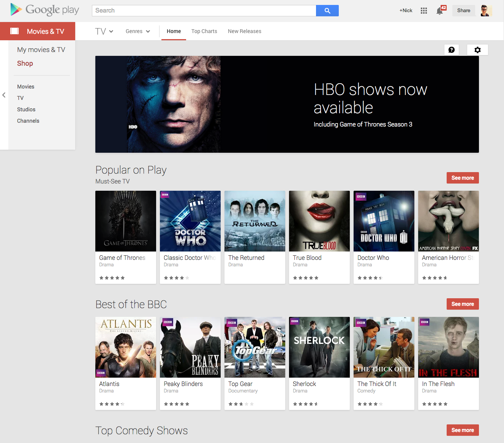Open the Top Comedy Shows heading
Screen dimensions: 504x443
142,430
